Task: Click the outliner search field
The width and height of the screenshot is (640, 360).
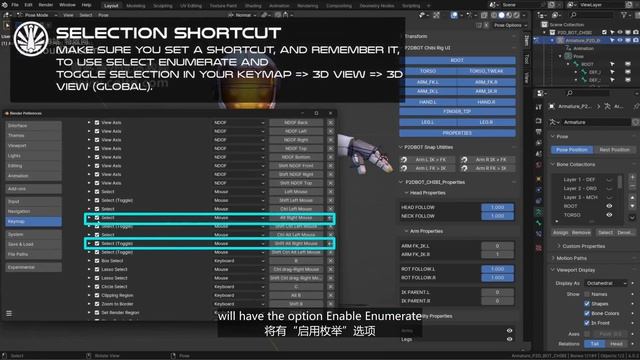Action: tap(592, 15)
